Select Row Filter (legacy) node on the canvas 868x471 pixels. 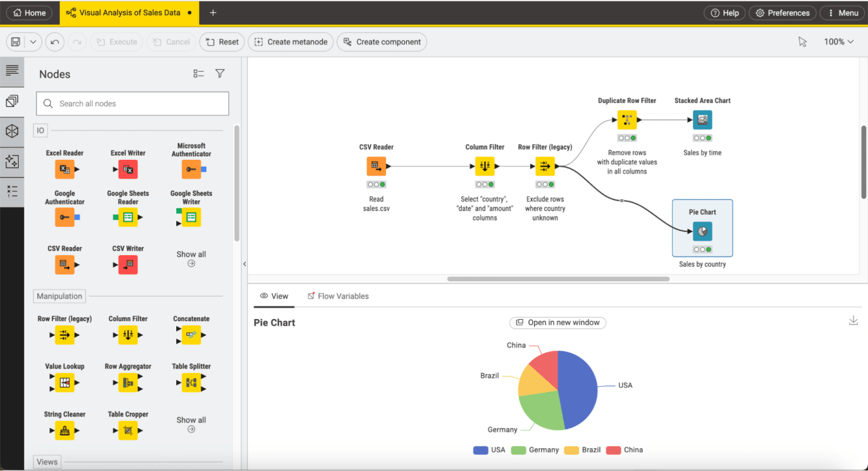pos(545,166)
